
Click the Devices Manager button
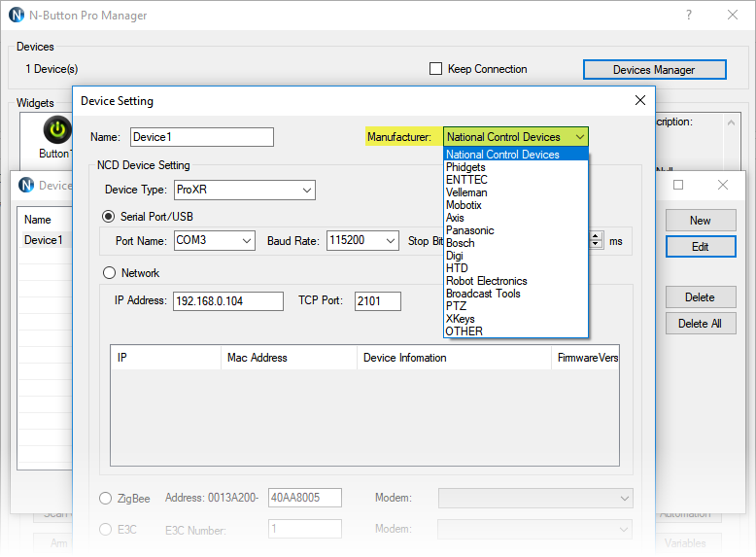654,69
